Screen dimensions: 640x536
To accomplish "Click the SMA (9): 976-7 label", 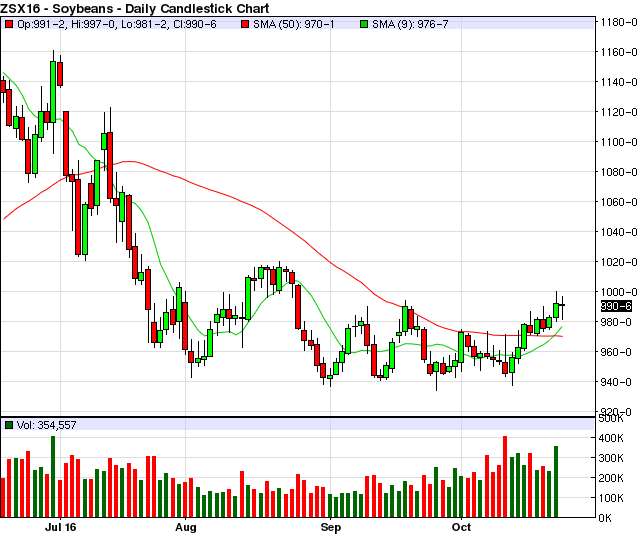I will pos(410,24).
